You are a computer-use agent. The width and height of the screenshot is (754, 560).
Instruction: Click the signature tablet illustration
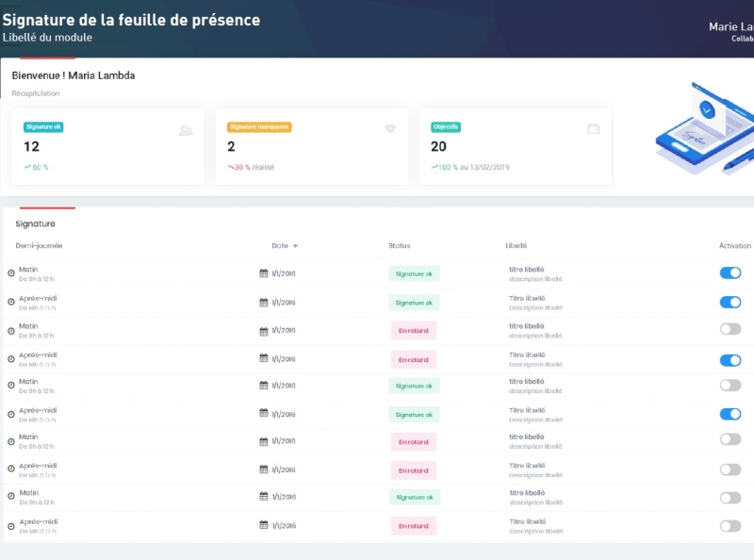(x=702, y=127)
